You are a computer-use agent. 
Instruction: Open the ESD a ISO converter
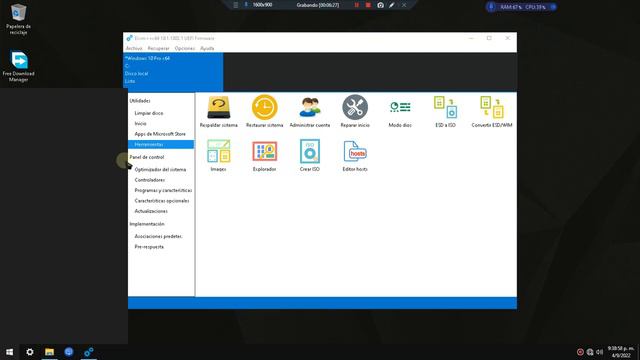(445, 111)
